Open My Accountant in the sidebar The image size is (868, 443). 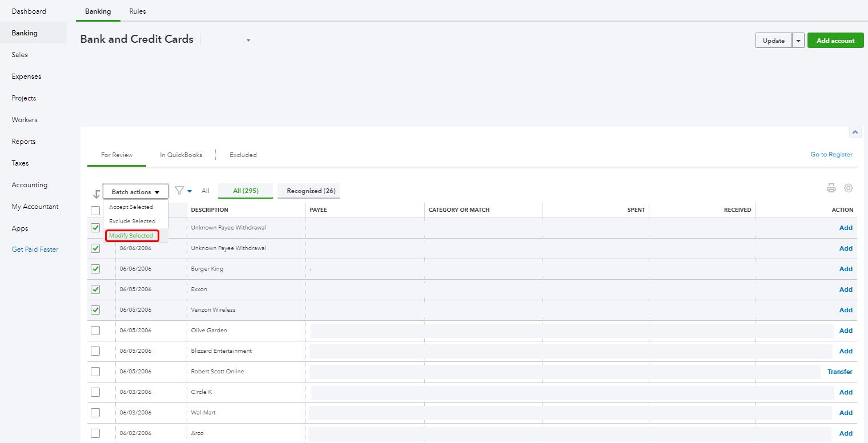point(35,207)
